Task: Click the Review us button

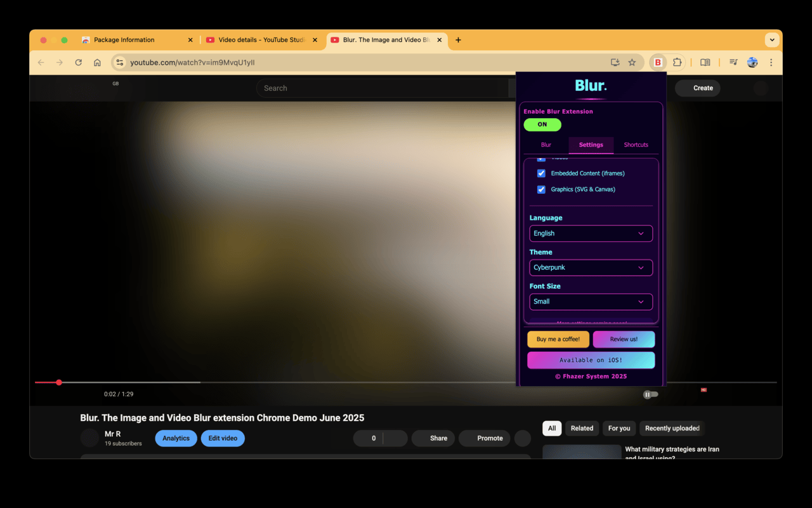Action: (x=624, y=339)
